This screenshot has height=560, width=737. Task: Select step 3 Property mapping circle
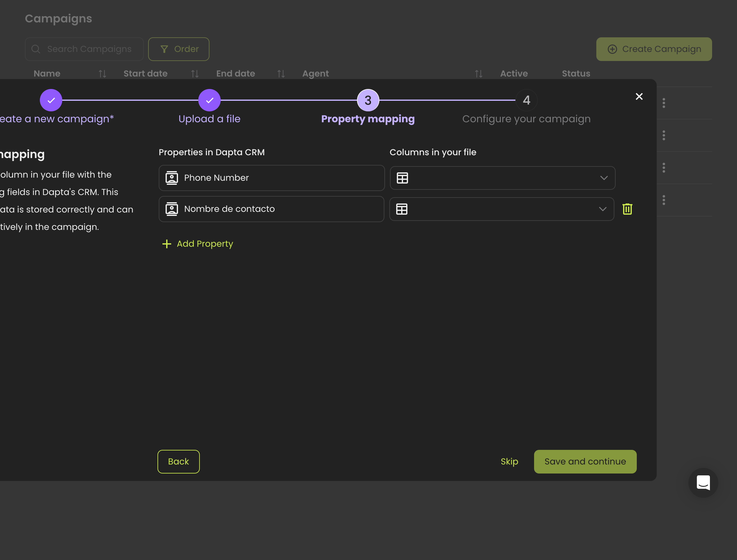[x=368, y=100]
